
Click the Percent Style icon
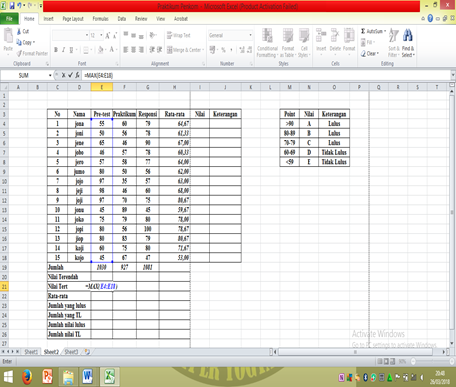point(223,50)
